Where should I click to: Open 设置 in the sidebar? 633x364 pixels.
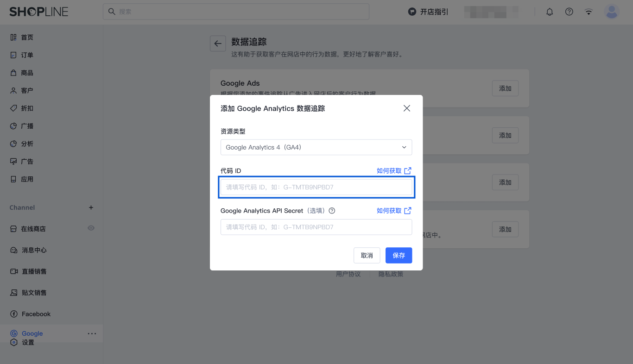pos(28,343)
